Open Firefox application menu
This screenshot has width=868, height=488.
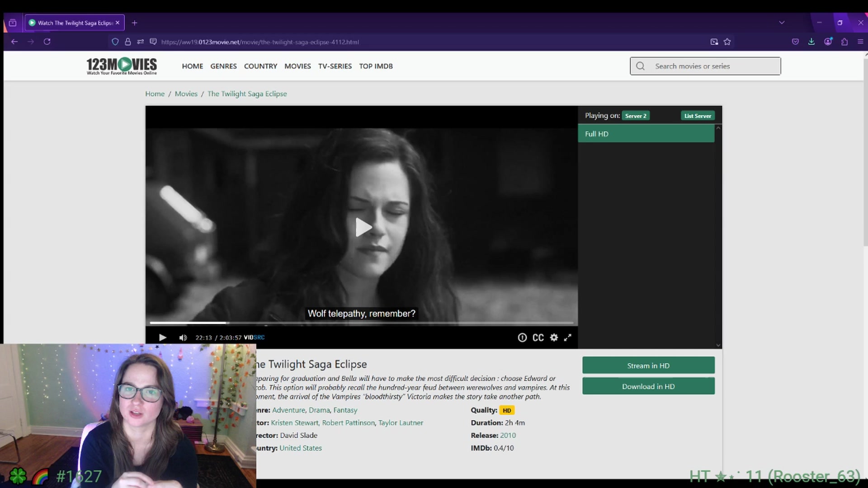pos(860,42)
